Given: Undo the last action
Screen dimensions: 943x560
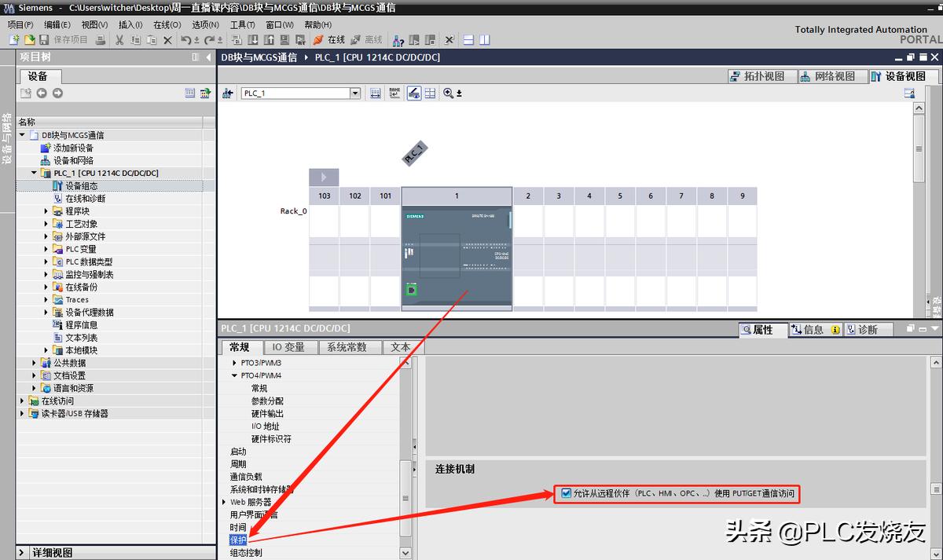Looking at the screenshot, I should click(186, 39).
